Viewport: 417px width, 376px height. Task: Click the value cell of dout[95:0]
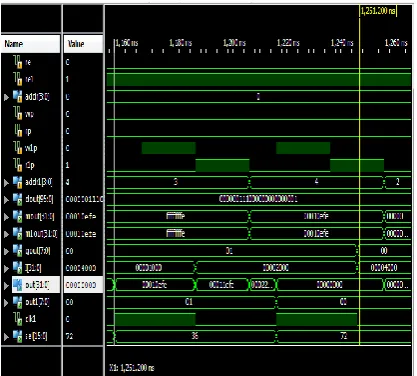pyautogui.click(x=84, y=199)
